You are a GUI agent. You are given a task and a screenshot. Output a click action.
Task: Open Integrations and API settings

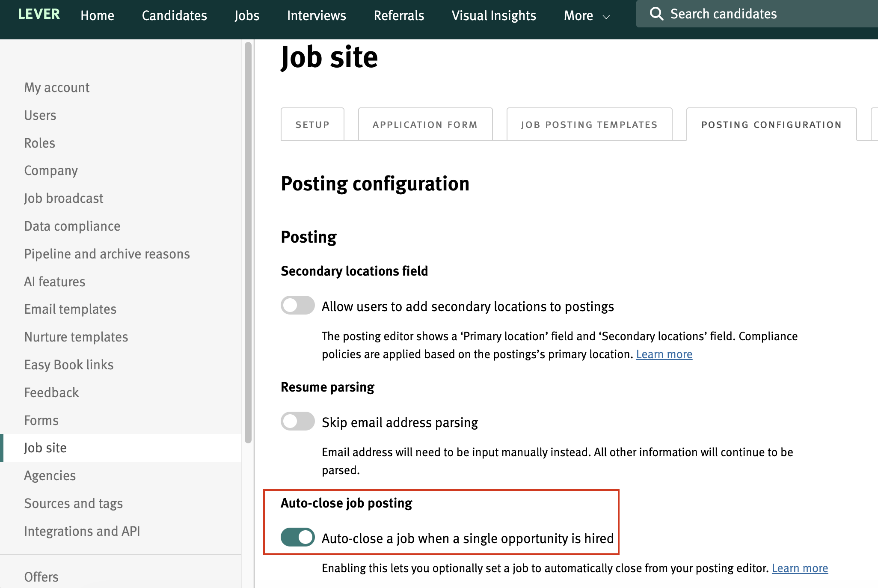(x=82, y=531)
